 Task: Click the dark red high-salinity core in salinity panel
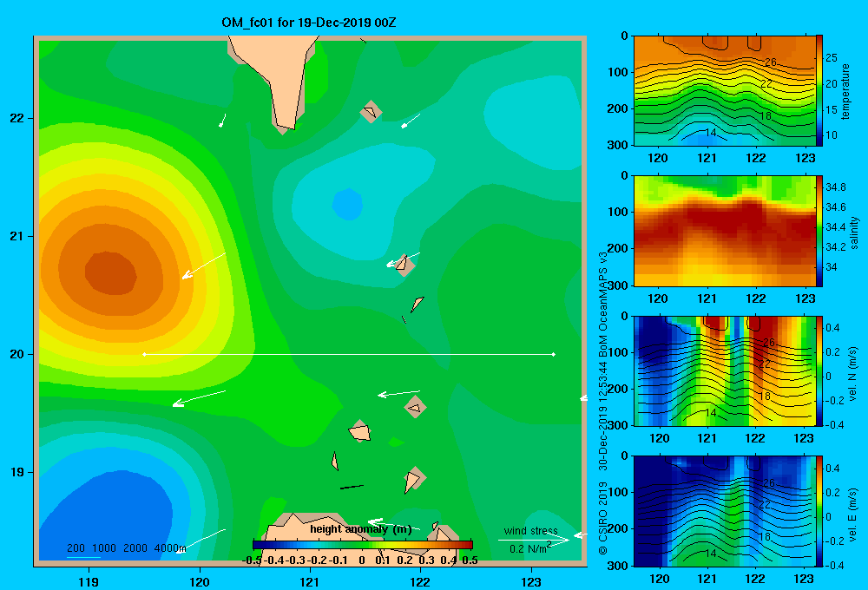(x=725, y=219)
